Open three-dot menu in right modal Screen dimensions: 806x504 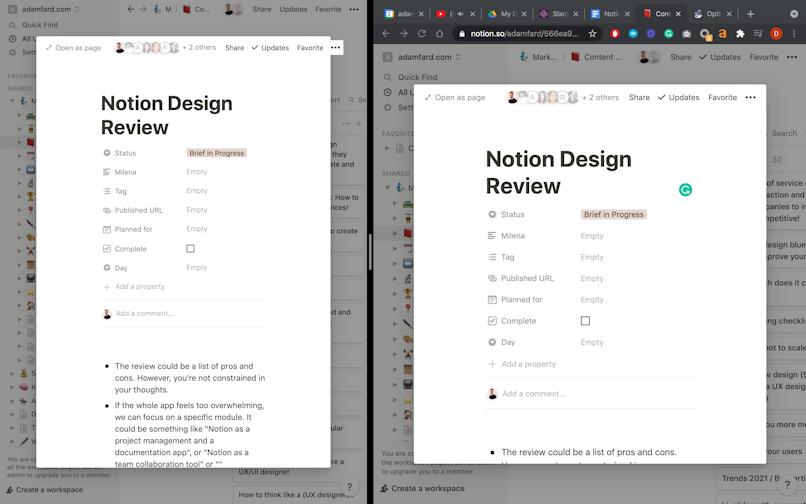coord(750,97)
